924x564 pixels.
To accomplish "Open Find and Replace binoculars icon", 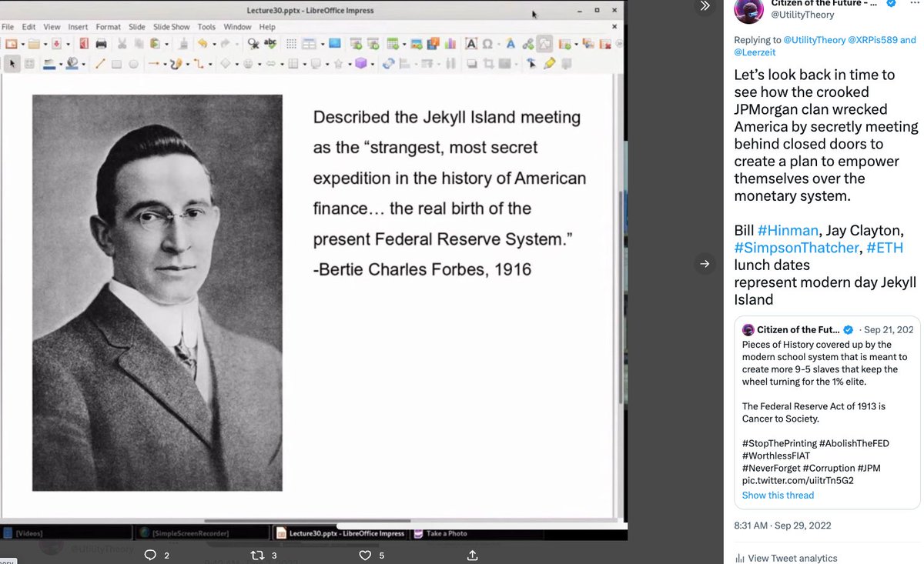I will [253, 44].
